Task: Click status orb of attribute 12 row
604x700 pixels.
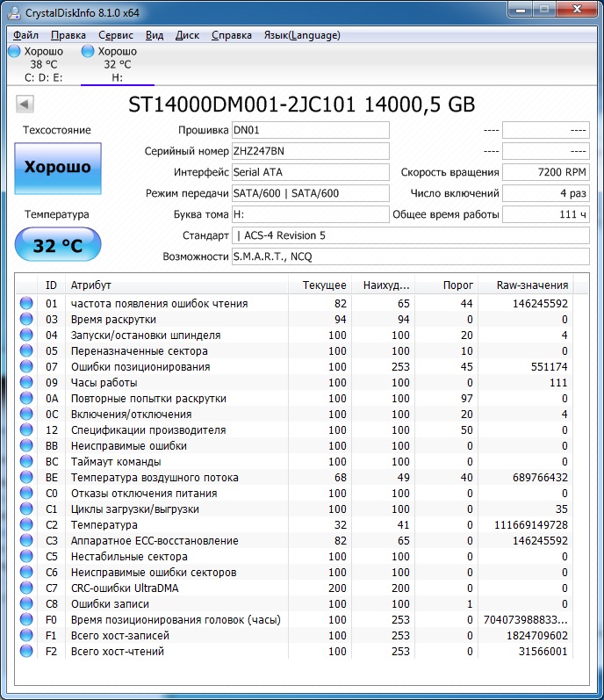Action: [x=26, y=429]
